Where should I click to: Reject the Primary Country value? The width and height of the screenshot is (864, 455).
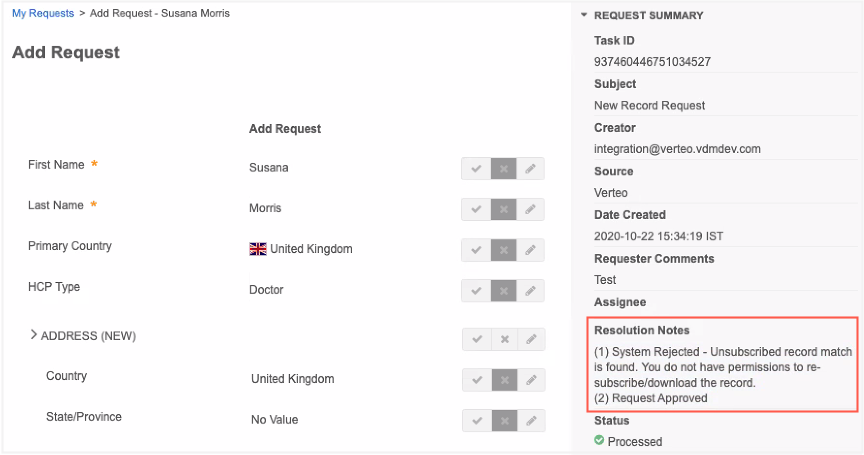pyautogui.click(x=504, y=249)
